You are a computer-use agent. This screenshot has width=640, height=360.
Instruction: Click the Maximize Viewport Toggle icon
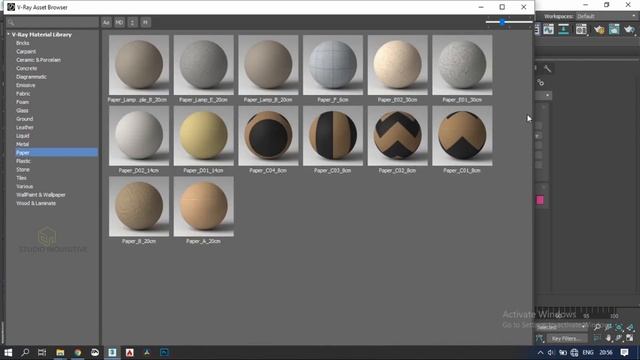click(x=630, y=338)
